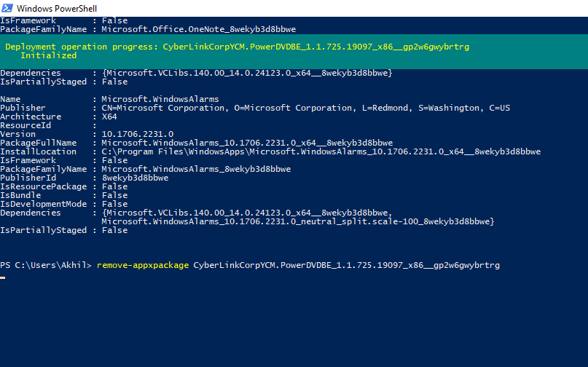Click the IsBundle False value
The height and width of the screenshot is (367, 588).
114,195
